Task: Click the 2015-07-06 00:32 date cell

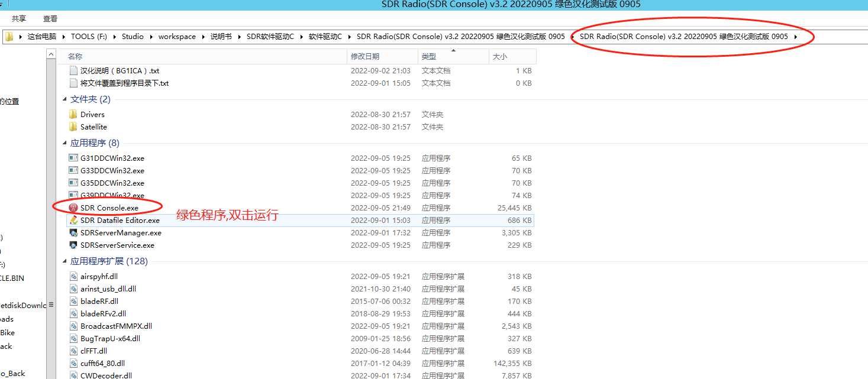Action: coord(380,301)
